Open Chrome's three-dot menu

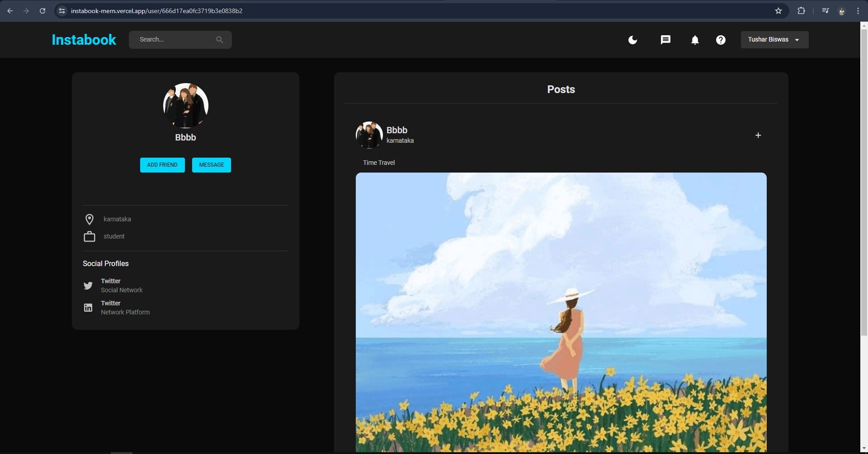coord(858,11)
